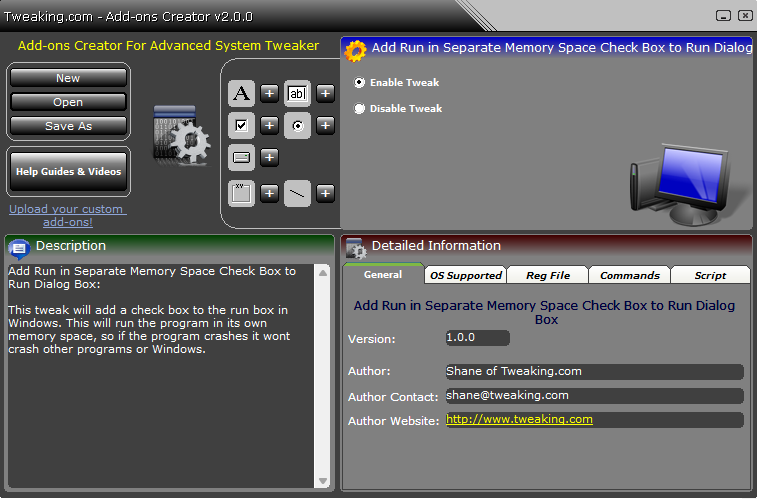This screenshot has width=757, height=499.
Task: Select the Disable Tweak radio button
Action: tap(360, 109)
